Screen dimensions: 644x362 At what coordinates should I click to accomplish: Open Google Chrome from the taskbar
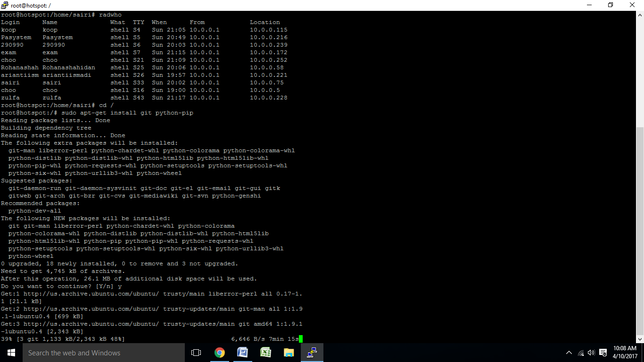click(x=220, y=353)
